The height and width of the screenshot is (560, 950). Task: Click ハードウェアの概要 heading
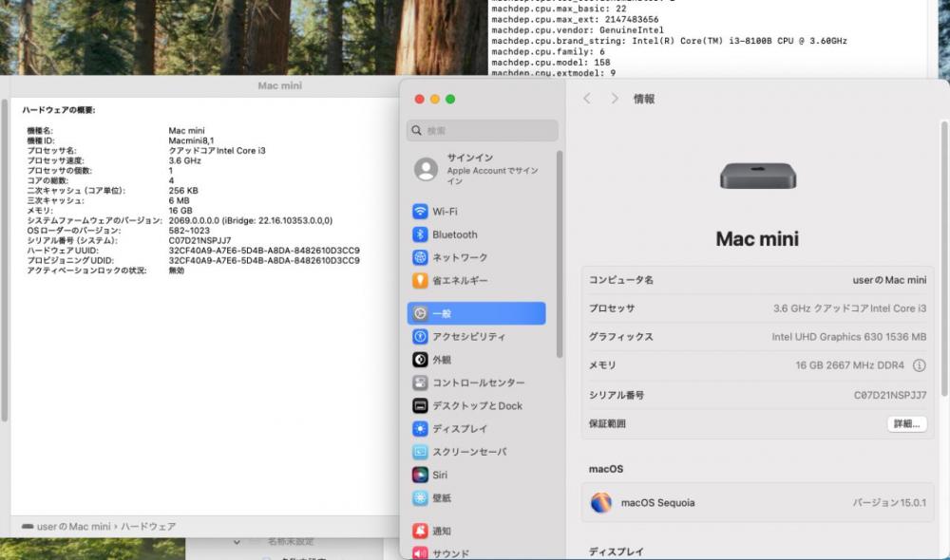click(x=59, y=109)
